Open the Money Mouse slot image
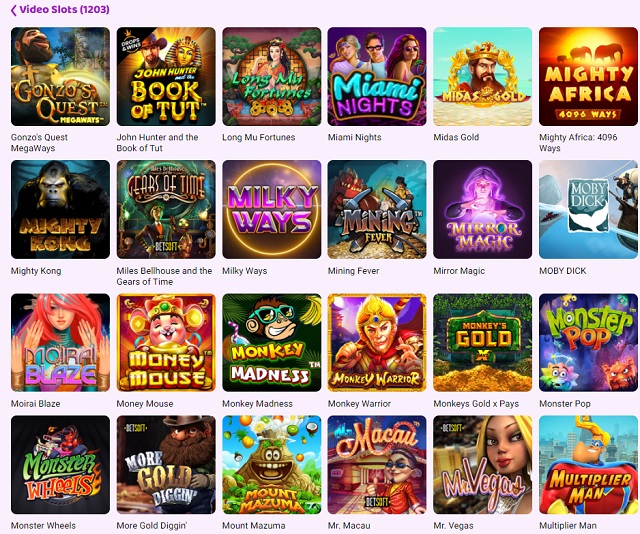 coord(166,343)
